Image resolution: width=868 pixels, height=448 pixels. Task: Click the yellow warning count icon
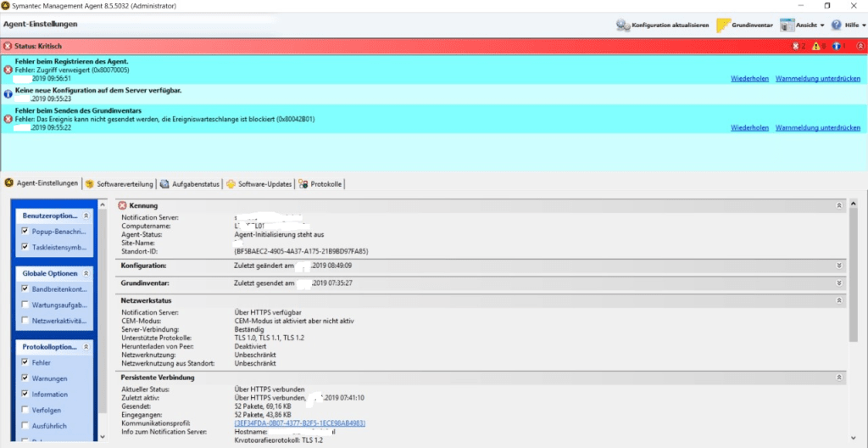pyautogui.click(x=815, y=46)
